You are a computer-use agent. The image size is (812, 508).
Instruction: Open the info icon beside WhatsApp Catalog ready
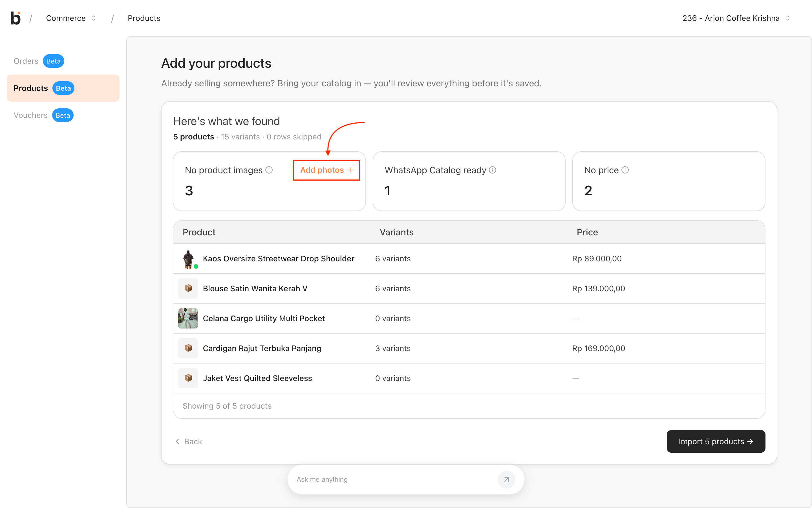[492, 170]
